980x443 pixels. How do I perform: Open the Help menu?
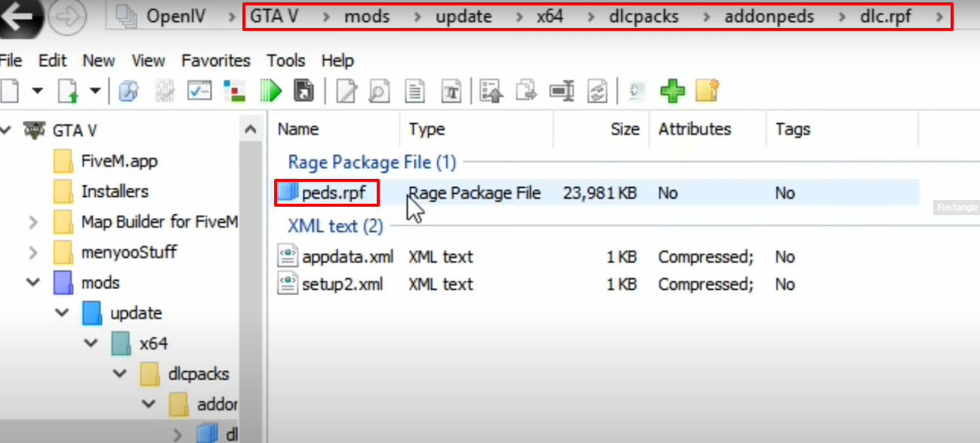(337, 60)
